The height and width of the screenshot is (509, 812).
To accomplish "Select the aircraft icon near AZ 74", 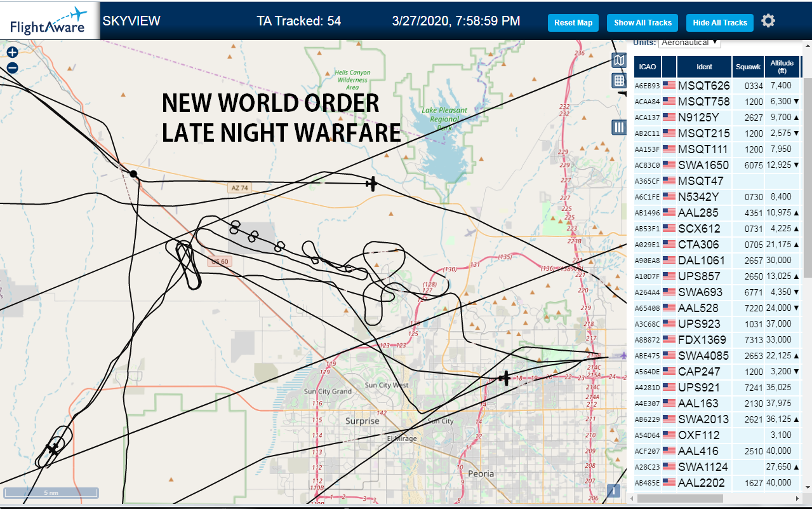I will coord(371,184).
